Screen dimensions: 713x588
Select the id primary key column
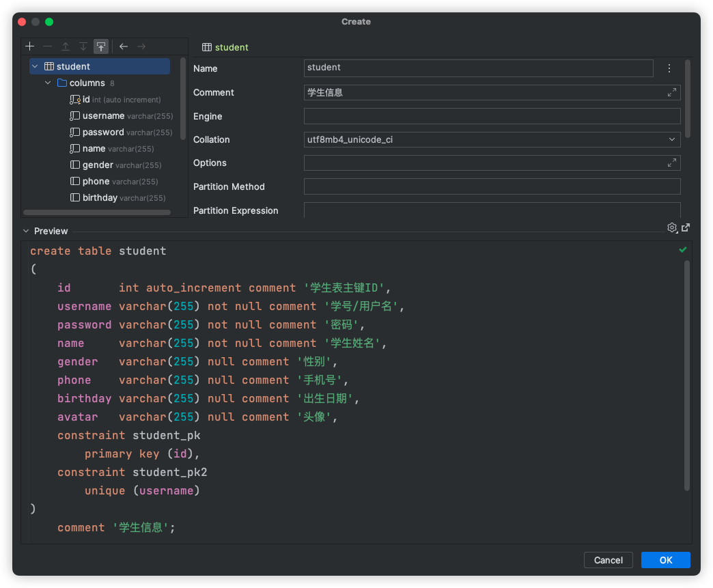point(86,99)
